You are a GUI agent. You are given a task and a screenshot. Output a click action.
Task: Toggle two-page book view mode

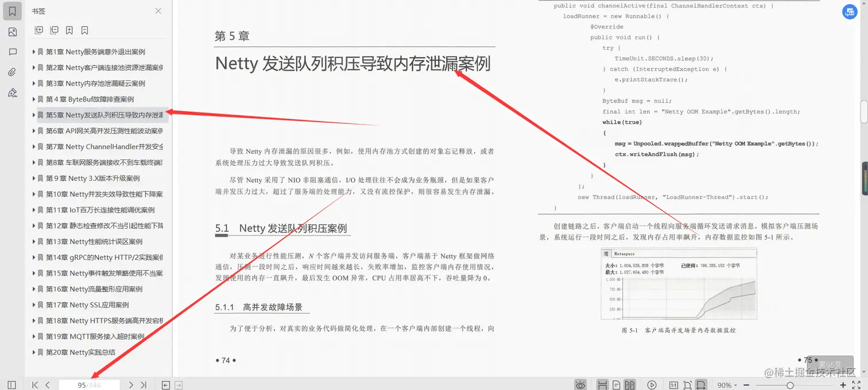(x=629, y=384)
